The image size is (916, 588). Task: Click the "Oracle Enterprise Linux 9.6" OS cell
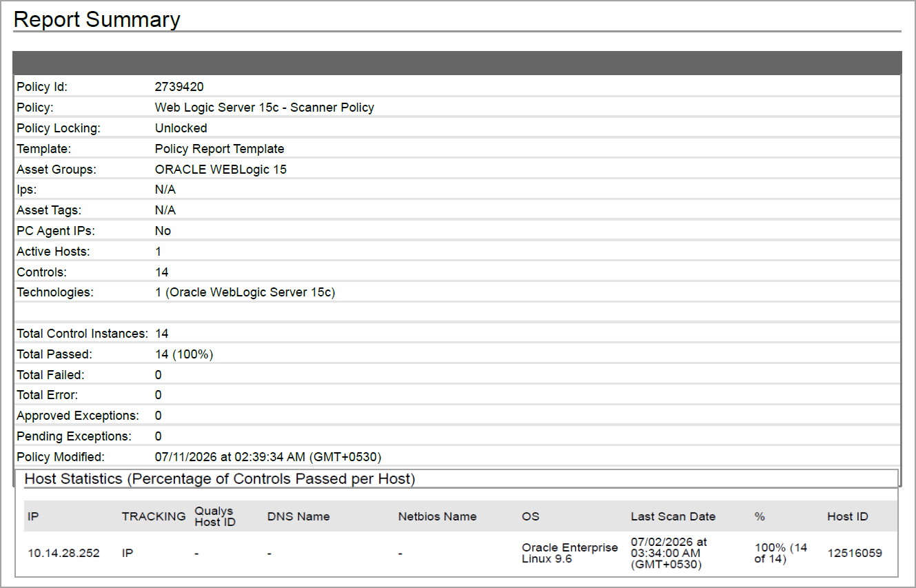570,553
